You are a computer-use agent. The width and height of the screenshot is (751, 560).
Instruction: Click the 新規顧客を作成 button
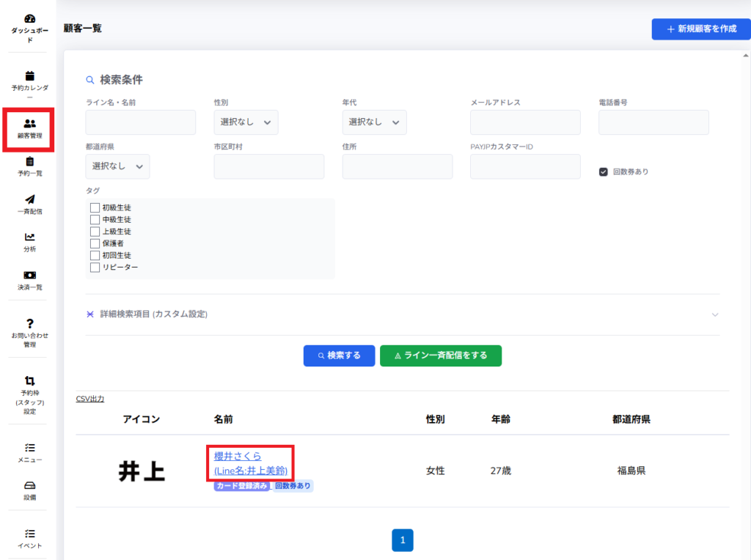[x=700, y=29]
